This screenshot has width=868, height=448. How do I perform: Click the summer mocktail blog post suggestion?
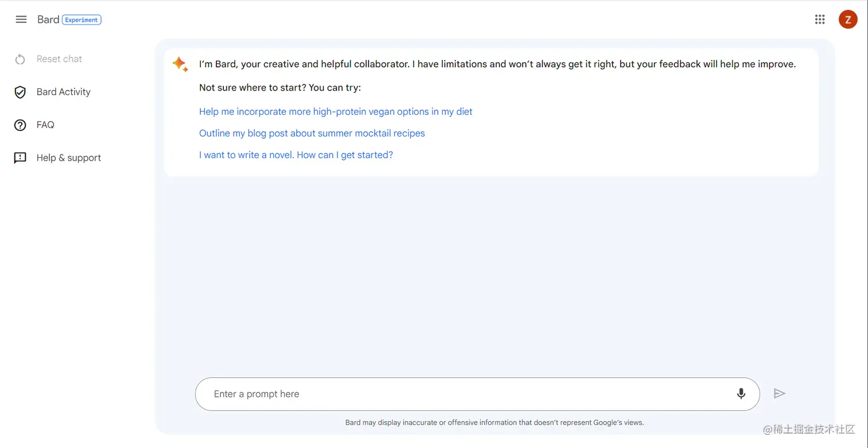pos(312,133)
